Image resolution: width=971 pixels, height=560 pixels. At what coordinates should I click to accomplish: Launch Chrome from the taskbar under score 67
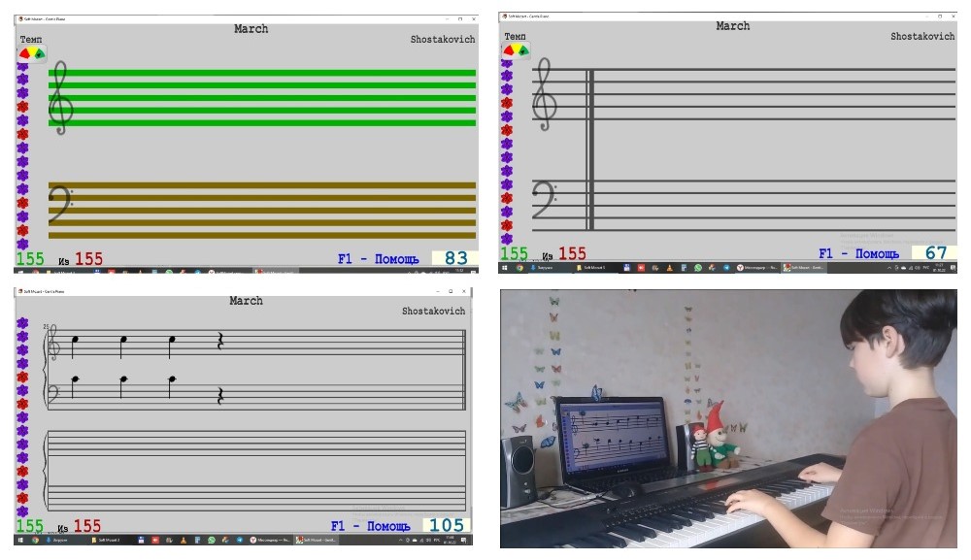pyautogui.click(x=519, y=267)
